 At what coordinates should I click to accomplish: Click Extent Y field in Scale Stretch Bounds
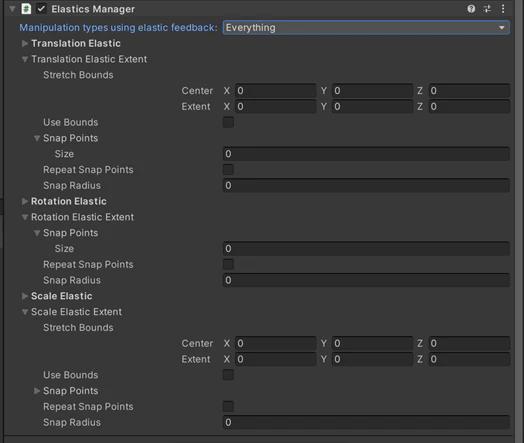click(x=372, y=359)
